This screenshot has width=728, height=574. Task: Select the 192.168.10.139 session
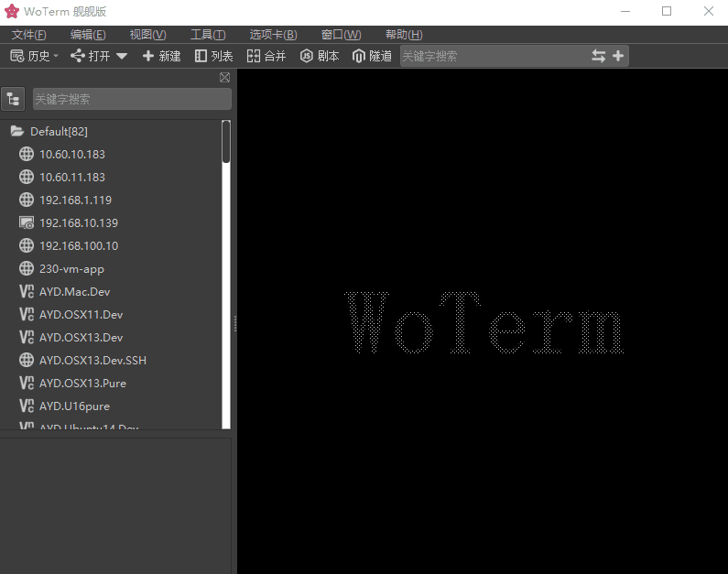click(x=79, y=223)
